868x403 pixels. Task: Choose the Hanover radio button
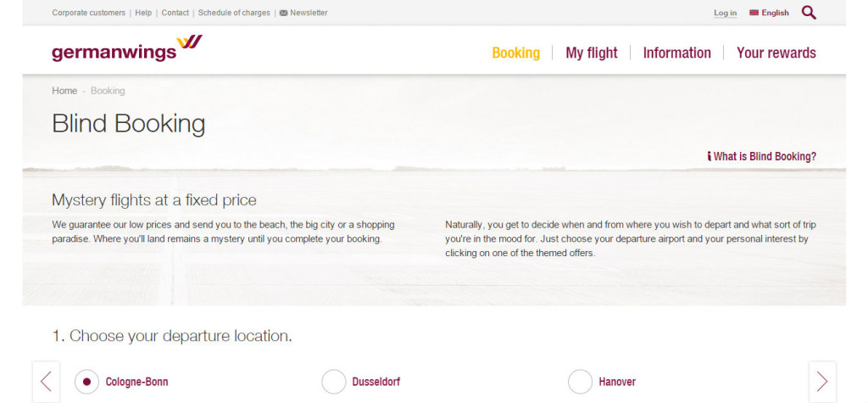pyautogui.click(x=580, y=382)
